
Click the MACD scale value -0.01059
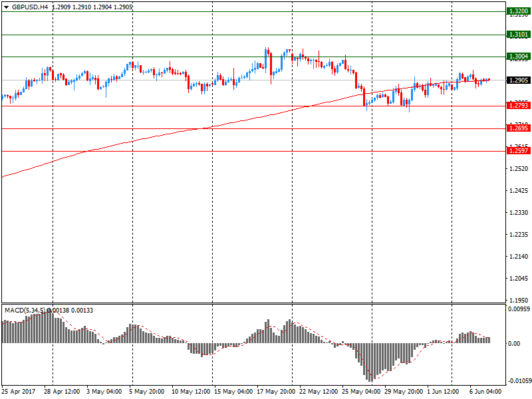519,380
